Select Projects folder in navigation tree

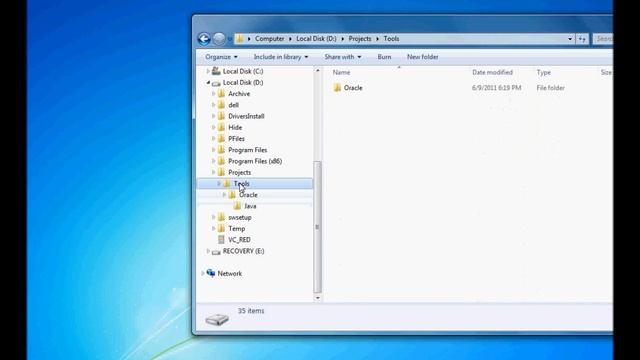click(x=240, y=172)
